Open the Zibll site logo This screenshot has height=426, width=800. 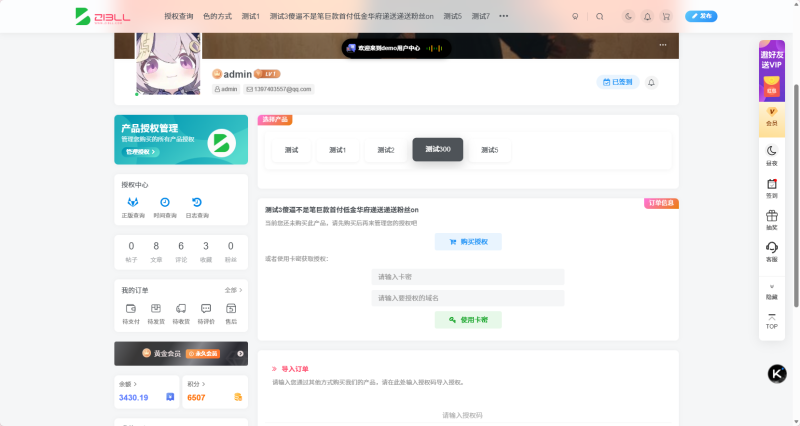103,16
